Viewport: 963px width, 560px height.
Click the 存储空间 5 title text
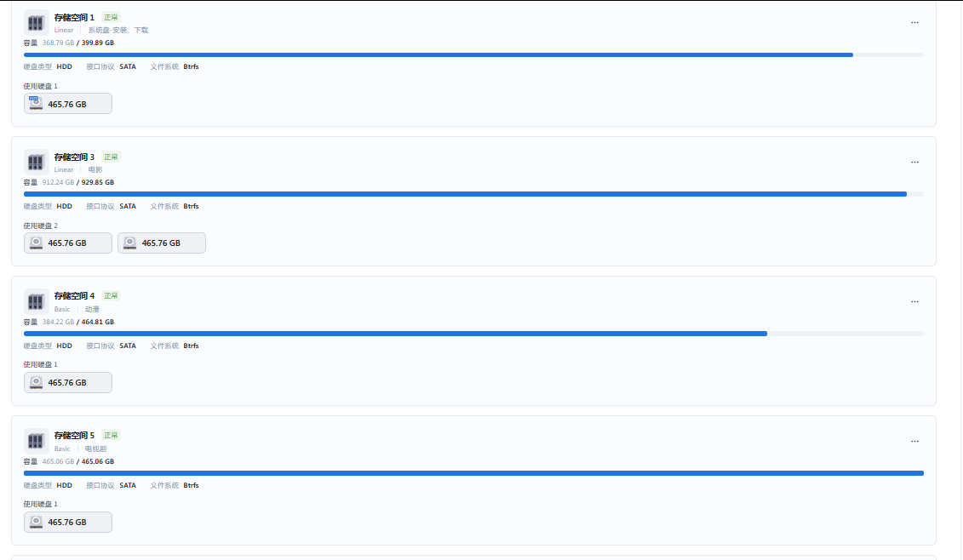coord(74,436)
